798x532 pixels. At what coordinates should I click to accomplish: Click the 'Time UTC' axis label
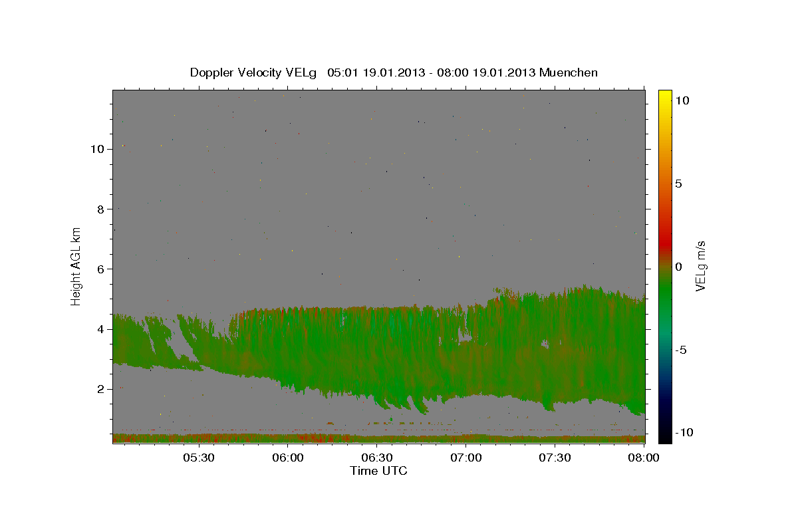point(378,471)
